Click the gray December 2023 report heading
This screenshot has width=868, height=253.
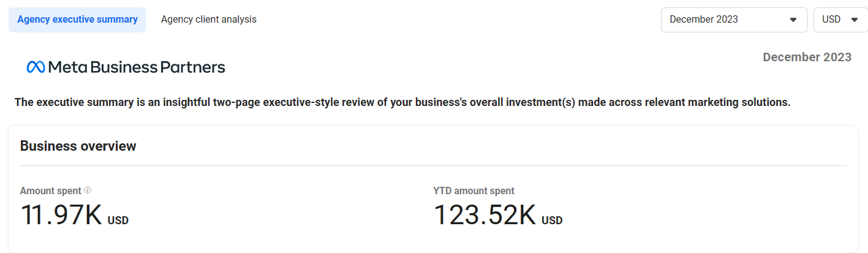pyautogui.click(x=807, y=57)
